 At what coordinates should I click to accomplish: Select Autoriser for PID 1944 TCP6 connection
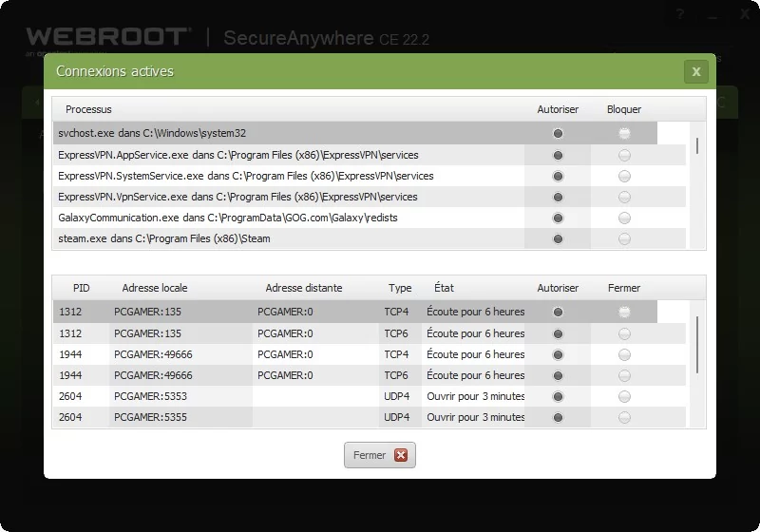[x=558, y=375]
